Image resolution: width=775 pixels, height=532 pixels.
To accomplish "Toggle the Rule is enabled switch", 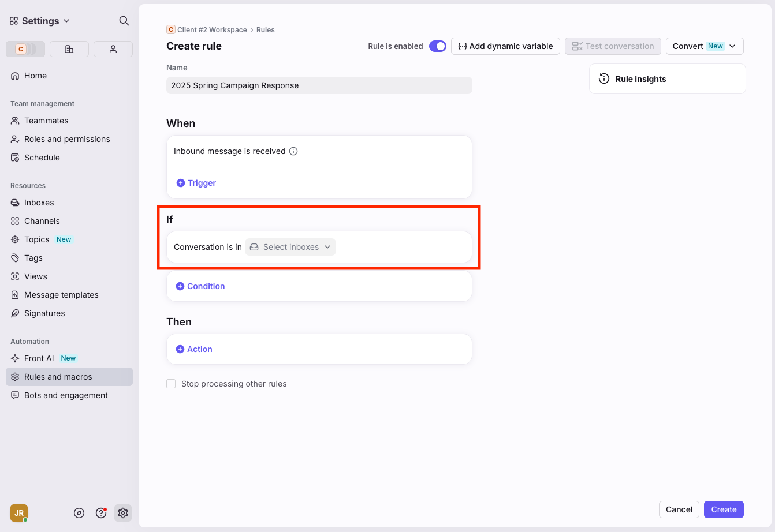I will 437,46.
